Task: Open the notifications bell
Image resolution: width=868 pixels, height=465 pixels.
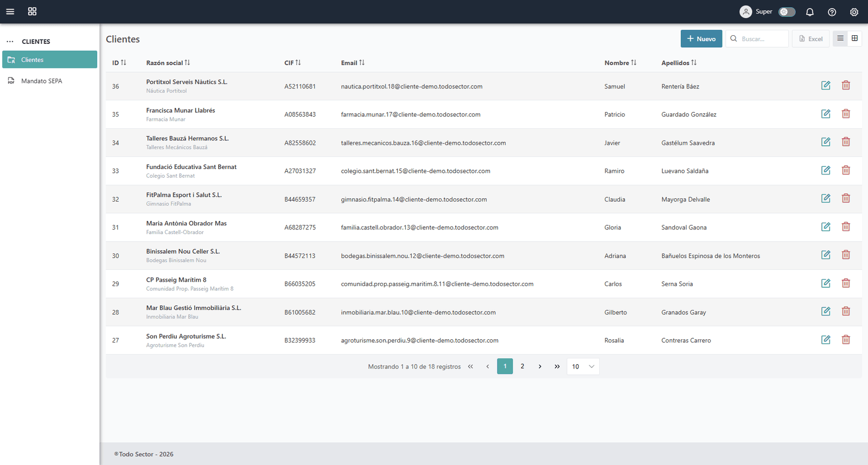Action: (x=809, y=12)
